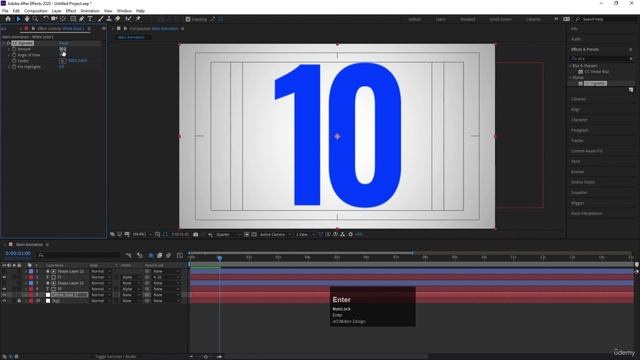Switch to the Small Screen workspace
640x360 pixels.
tap(500, 19)
